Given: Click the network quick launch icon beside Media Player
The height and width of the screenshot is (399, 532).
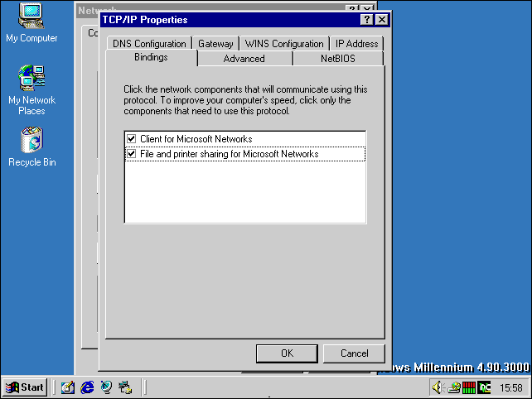Looking at the screenshot, I should tap(125, 387).
